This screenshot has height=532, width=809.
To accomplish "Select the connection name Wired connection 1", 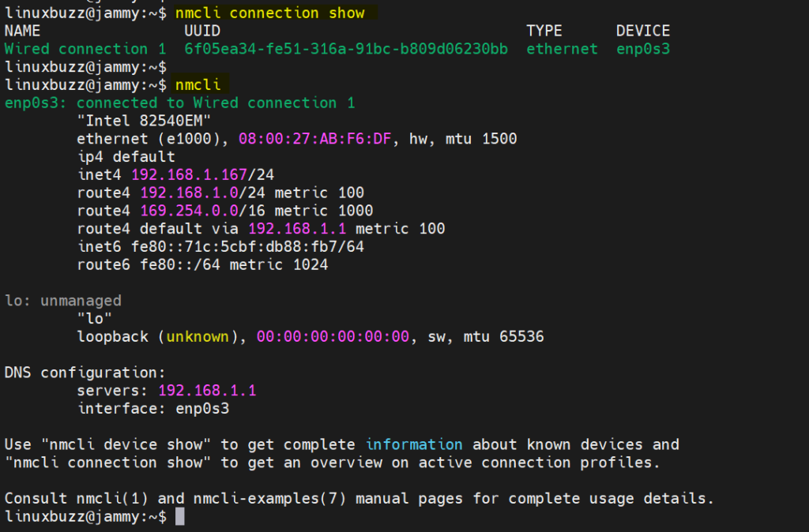I will coord(76,48).
